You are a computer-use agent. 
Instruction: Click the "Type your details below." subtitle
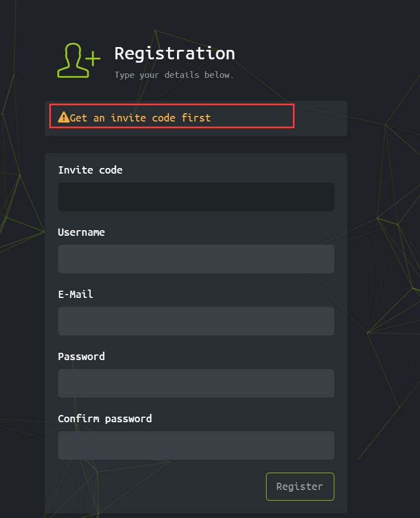coord(174,75)
